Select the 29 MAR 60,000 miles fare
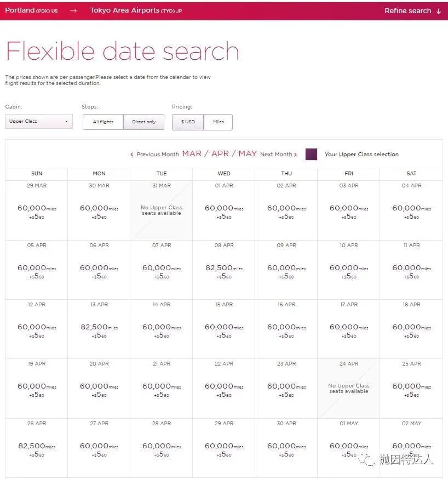 (x=37, y=210)
